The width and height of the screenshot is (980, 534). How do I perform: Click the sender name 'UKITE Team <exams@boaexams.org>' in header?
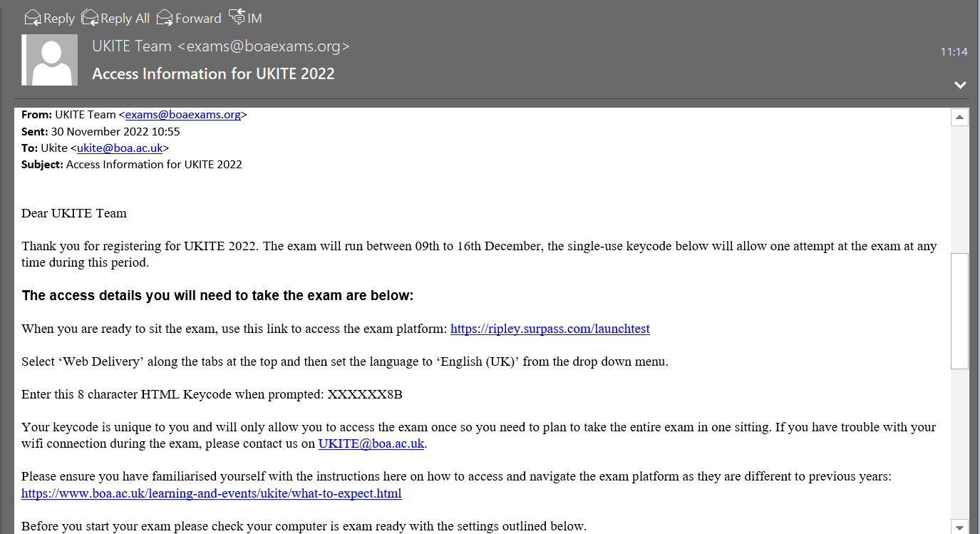221,46
